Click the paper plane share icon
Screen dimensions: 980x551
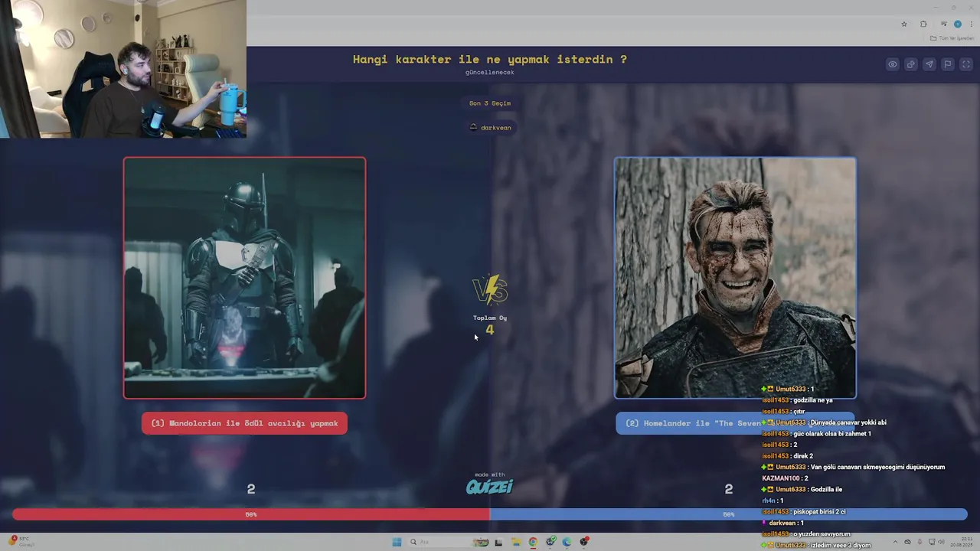[x=929, y=64]
